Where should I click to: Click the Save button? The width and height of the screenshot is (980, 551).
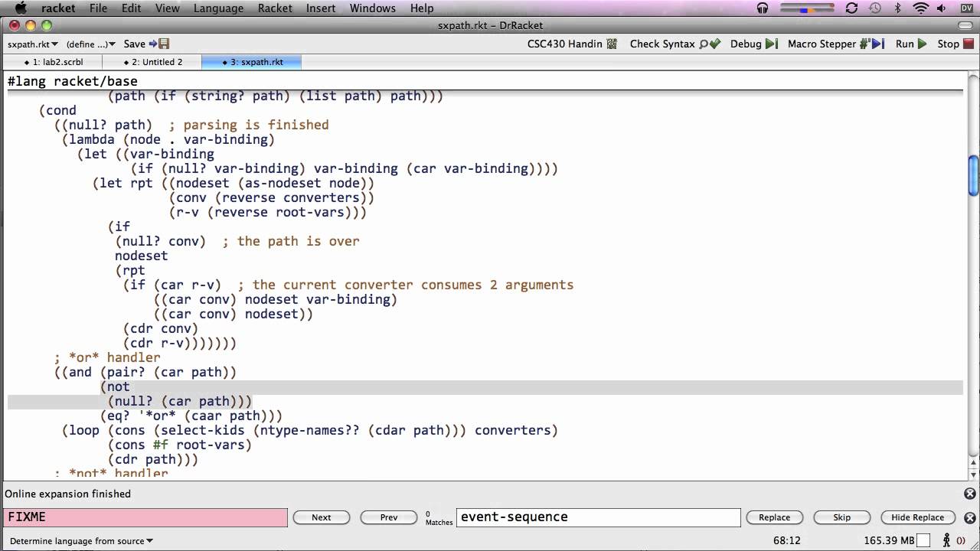click(146, 44)
